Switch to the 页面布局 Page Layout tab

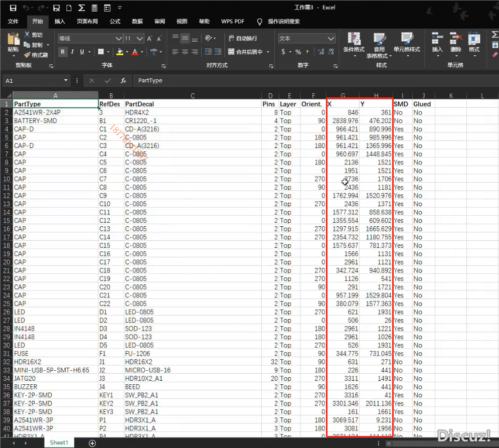click(87, 22)
